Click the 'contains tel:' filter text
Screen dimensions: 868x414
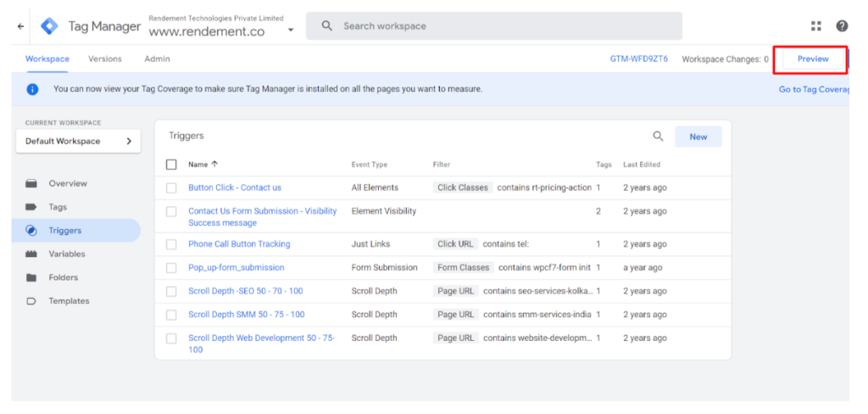click(506, 244)
